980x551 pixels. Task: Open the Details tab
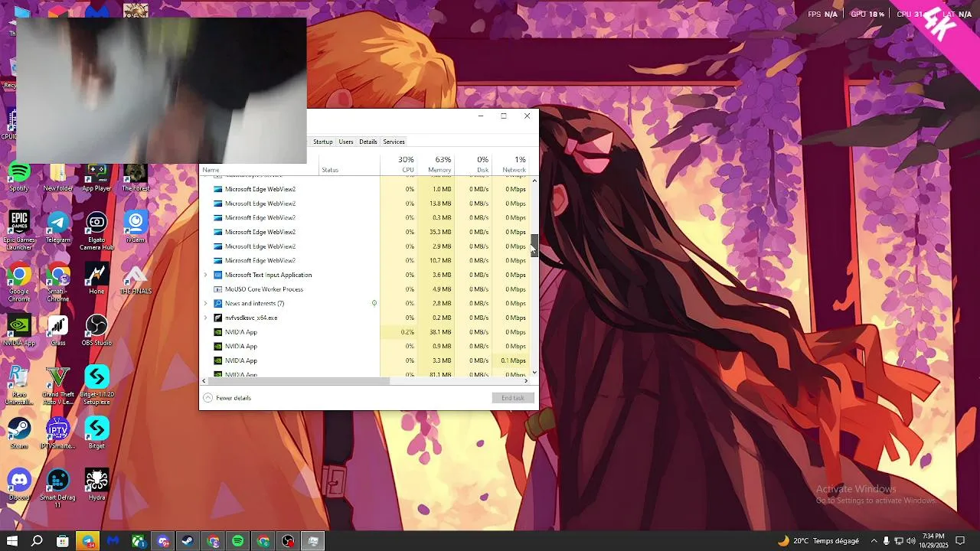coord(368,142)
